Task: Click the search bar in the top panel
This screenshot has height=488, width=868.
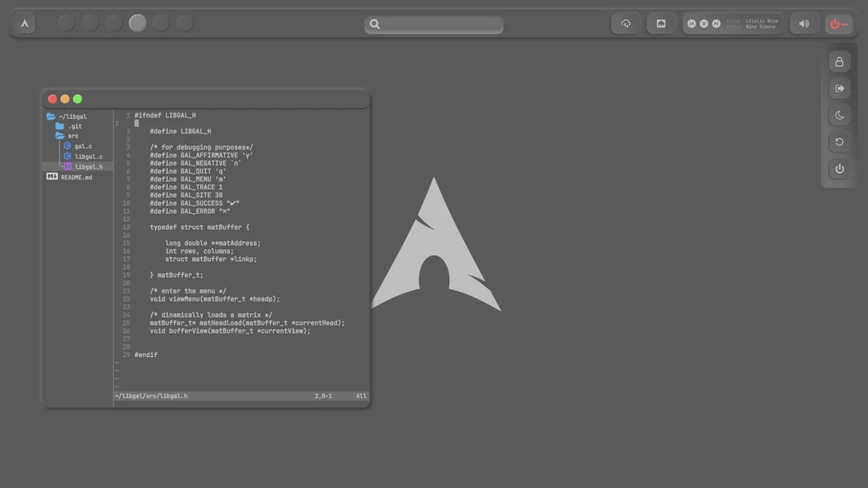Action: pos(434,24)
